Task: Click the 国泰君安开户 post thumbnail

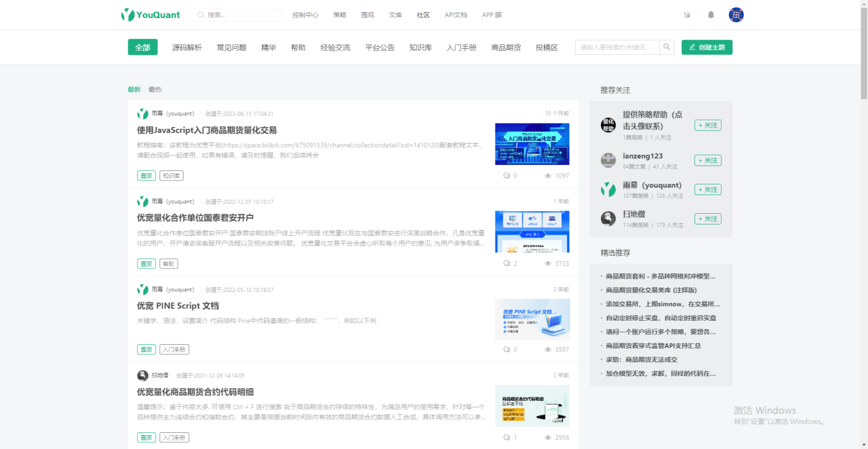Action: 532,232
